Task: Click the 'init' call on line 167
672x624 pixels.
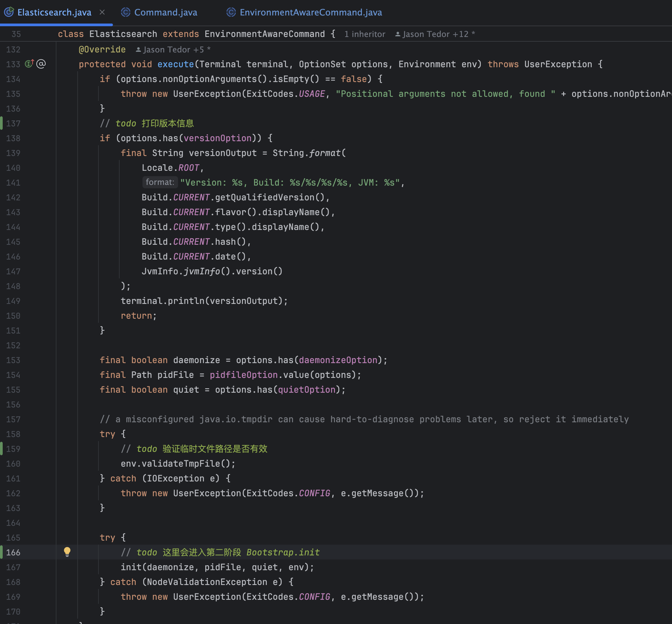Action: pyautogui.click(x=131, y=567)
